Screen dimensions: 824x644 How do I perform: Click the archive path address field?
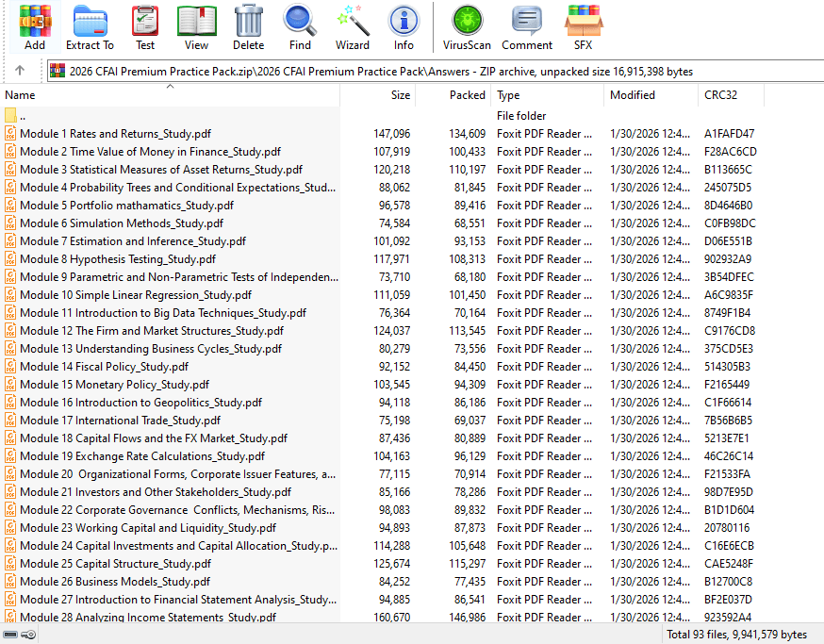point(436,71)
